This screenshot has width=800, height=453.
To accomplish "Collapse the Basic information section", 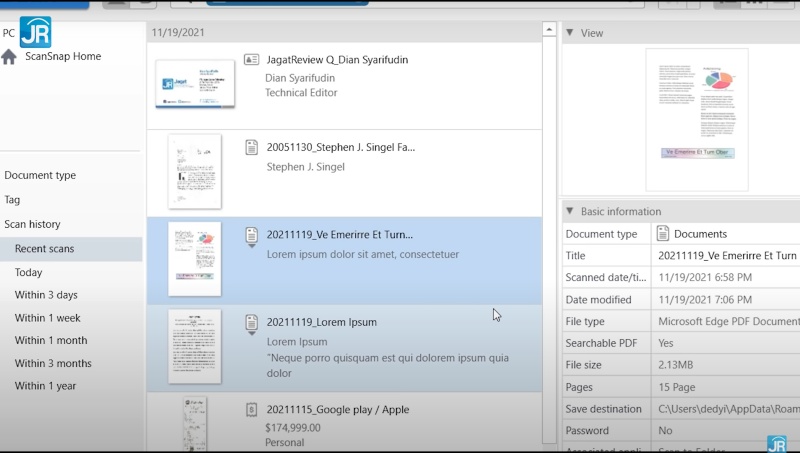I will tap(569, 211).
